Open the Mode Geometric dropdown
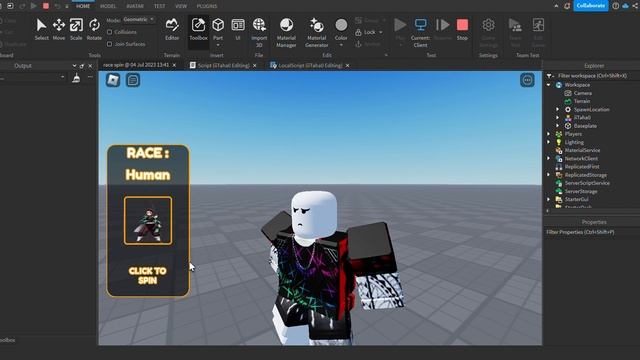The image size is (640, 360). (139, 20)
